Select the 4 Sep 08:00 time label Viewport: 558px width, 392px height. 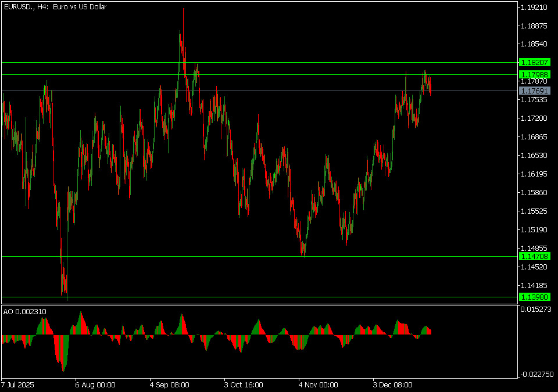[169, 384]
